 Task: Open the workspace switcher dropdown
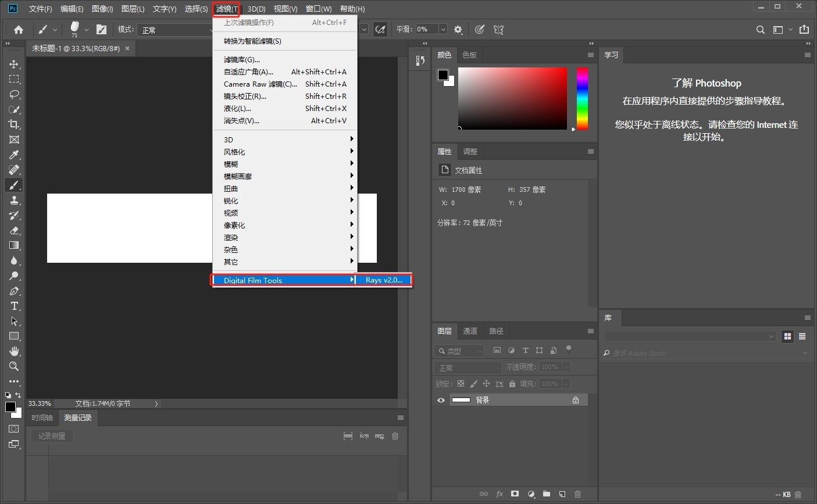782,30
